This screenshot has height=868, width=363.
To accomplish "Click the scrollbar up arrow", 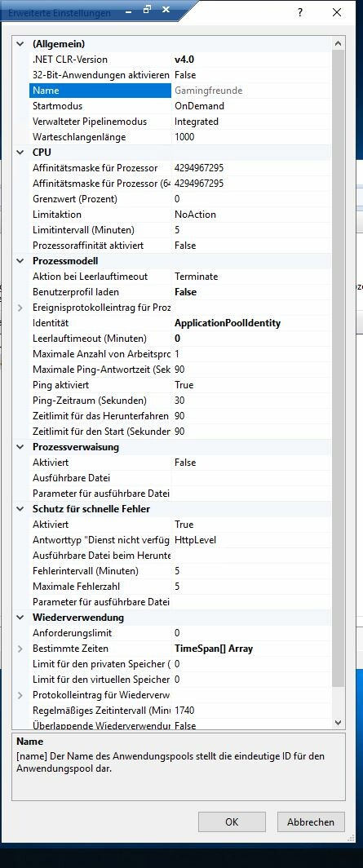I will click(339, 43).
